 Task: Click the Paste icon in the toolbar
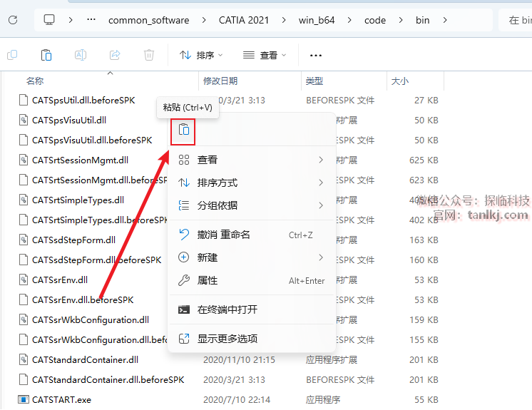pyautogui.click(x=46, y=55)
